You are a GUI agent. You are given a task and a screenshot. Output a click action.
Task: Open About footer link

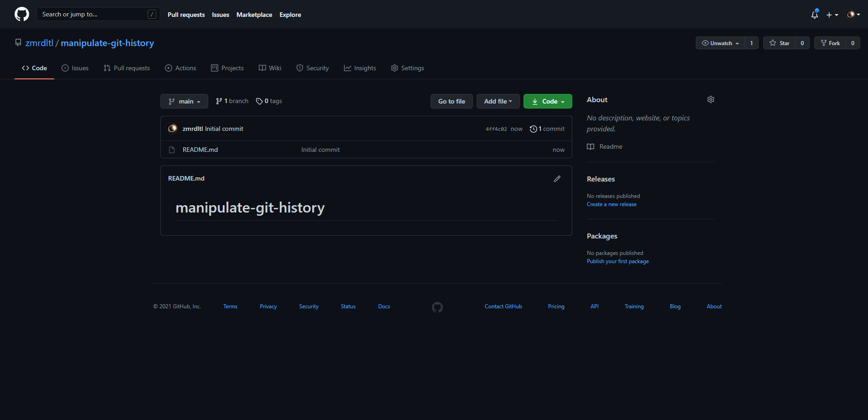(714, 306)
